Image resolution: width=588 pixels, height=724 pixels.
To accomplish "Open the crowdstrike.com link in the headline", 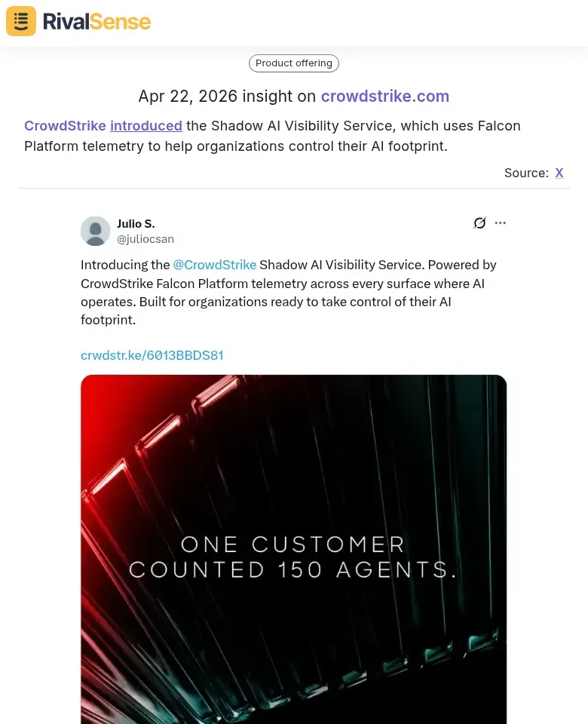I will (385, 97).
